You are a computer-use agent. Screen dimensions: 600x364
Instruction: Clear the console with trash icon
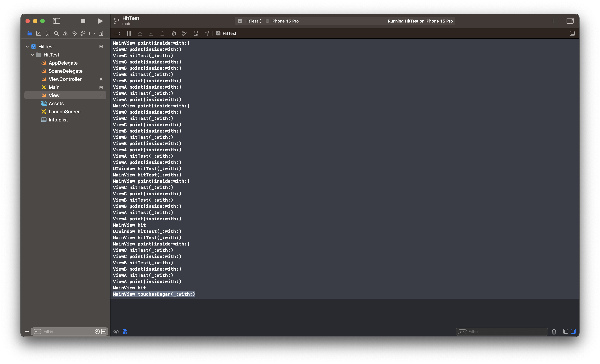click(x=554, y=332)
